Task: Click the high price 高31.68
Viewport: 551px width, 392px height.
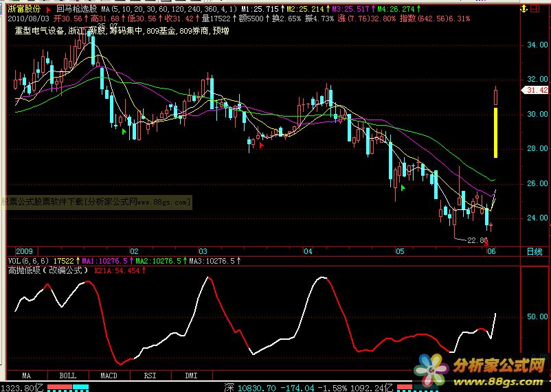Action: coord(105,19)
